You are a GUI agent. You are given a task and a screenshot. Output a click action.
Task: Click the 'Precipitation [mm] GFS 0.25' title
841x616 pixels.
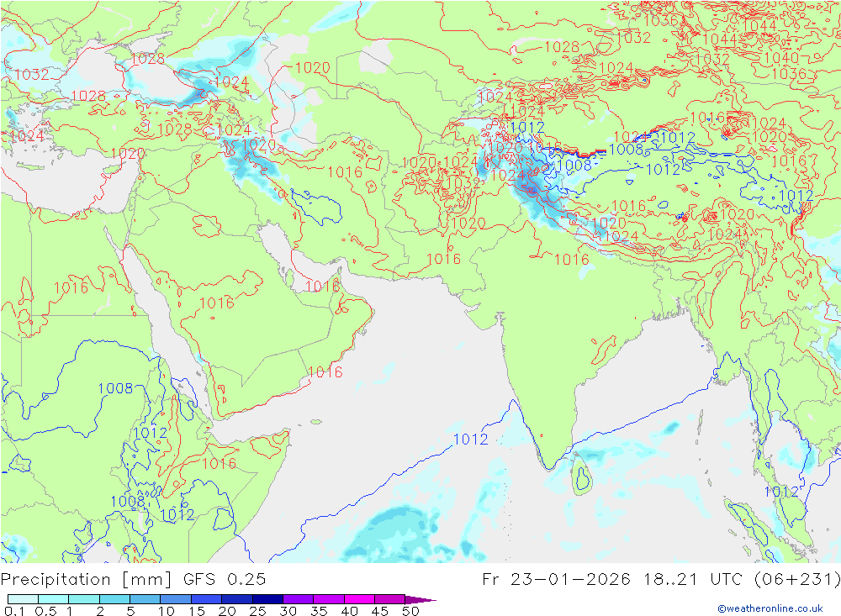[133, 580]
